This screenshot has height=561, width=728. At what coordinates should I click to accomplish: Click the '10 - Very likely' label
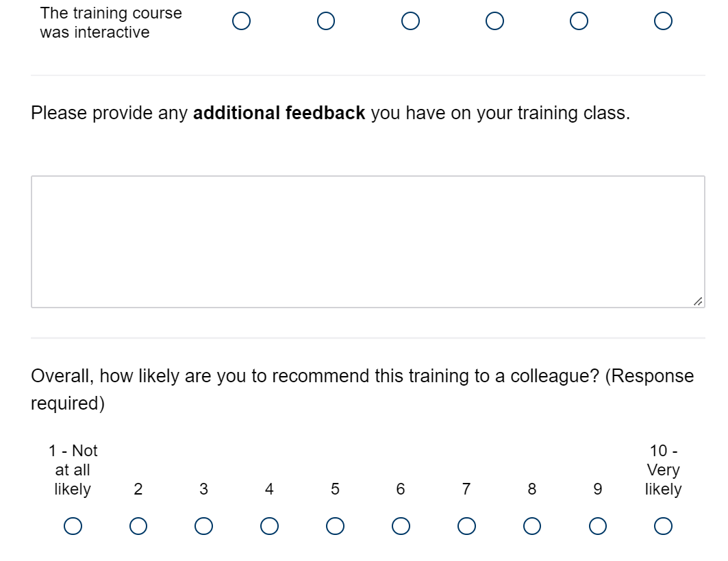663,470
